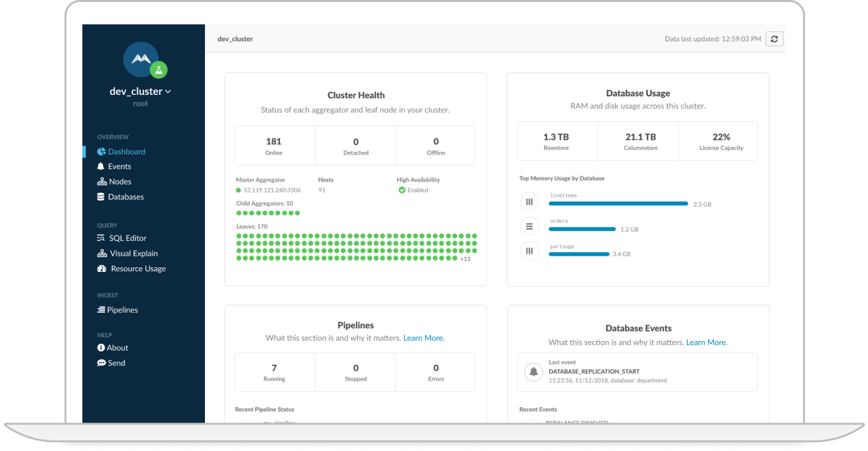Click the Pipelines lines icon

tap(101, 310)
